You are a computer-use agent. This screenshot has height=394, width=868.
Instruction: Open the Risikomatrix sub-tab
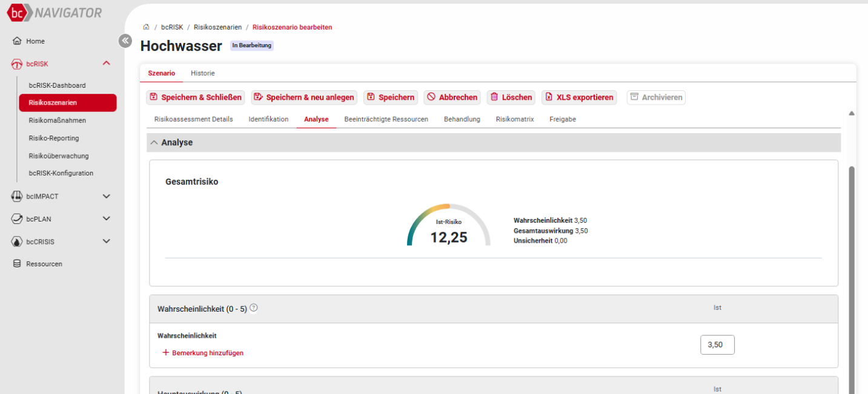pos(514,119)
